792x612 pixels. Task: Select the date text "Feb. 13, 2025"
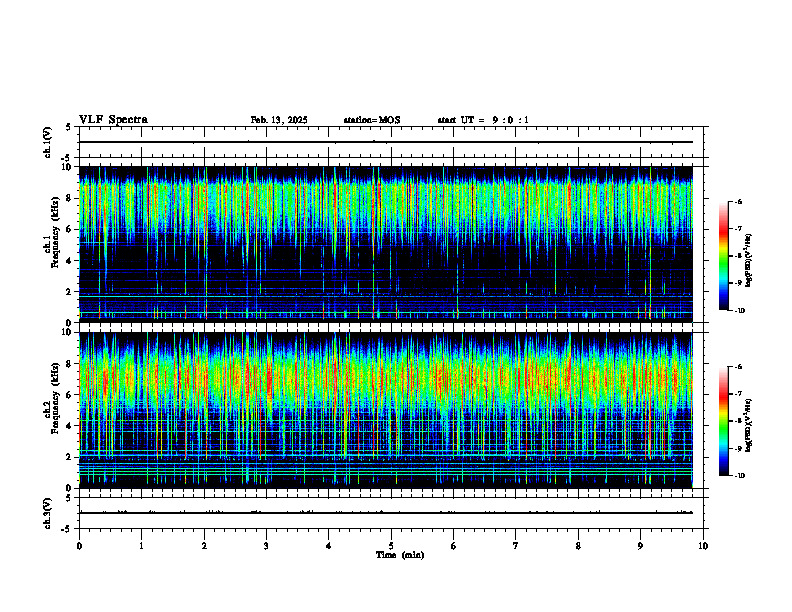pos(279,120)
